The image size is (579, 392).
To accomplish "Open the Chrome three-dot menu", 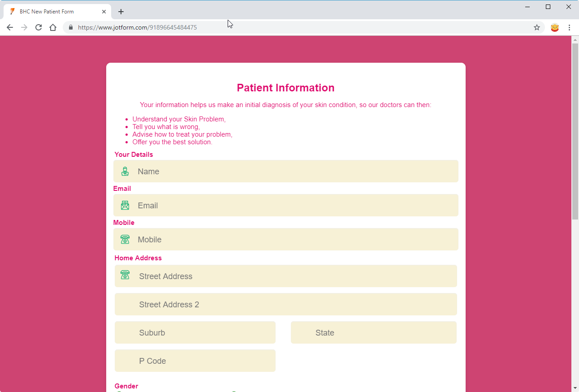I will [569, 27].
